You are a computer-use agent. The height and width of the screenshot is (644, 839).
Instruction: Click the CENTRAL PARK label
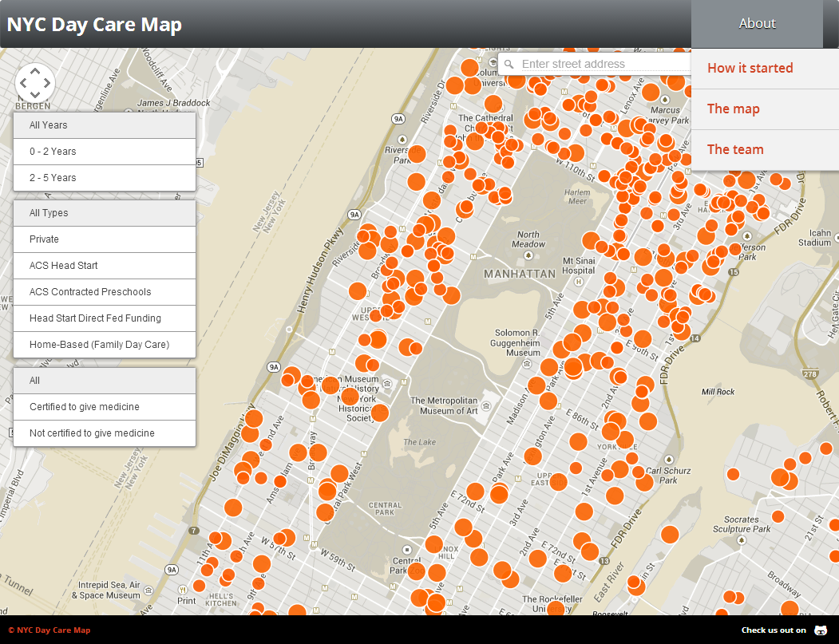tap(385, 508)
